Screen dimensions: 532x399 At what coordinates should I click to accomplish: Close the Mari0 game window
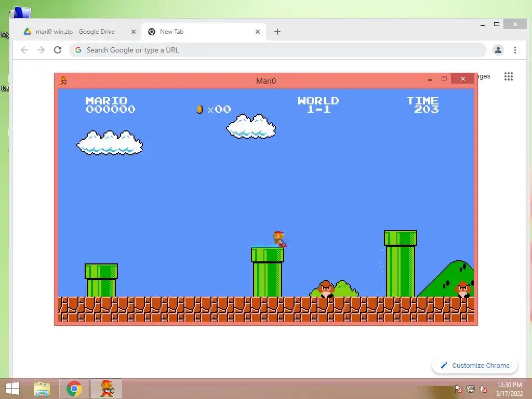click(x=462, y=79)
